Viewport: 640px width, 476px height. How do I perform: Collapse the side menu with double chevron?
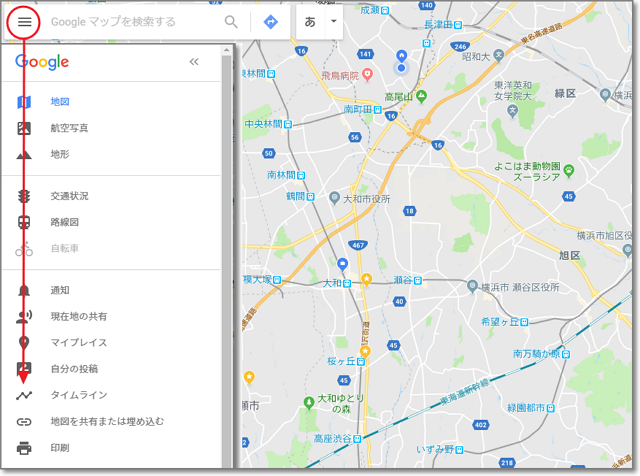tap(194, 62)
